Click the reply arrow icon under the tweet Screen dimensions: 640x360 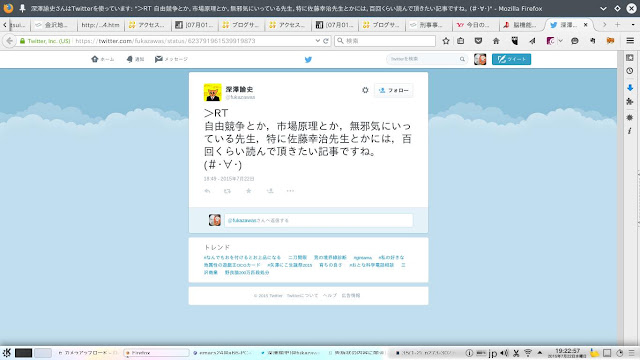click(x=207, y=191)
